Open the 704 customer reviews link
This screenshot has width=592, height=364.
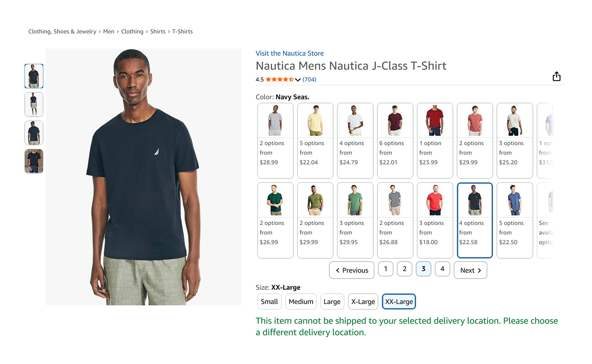309,79
